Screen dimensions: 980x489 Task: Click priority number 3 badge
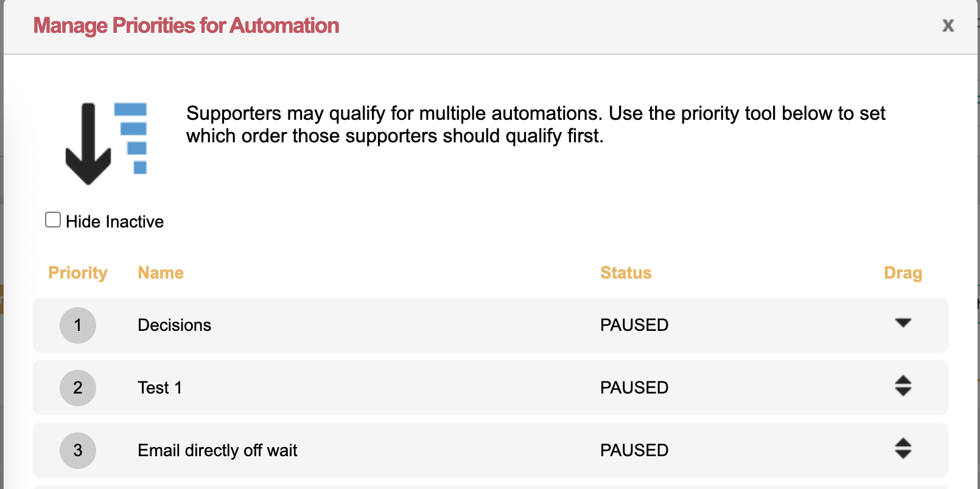pyautogui.click(x=78, y=451)
